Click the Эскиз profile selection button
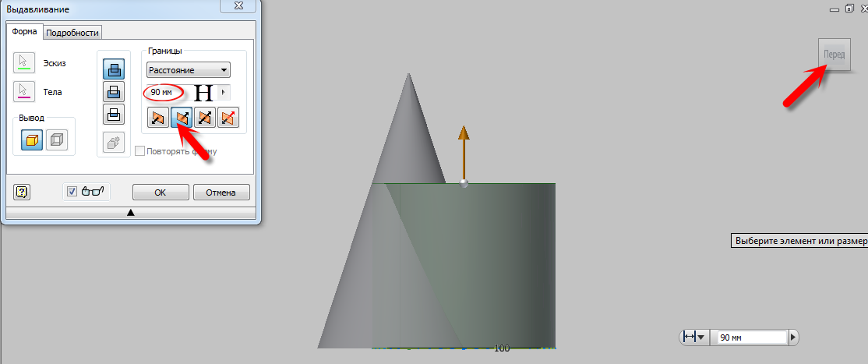The height and width of the screenshot is (364, 868). click(x=25, y=62)
